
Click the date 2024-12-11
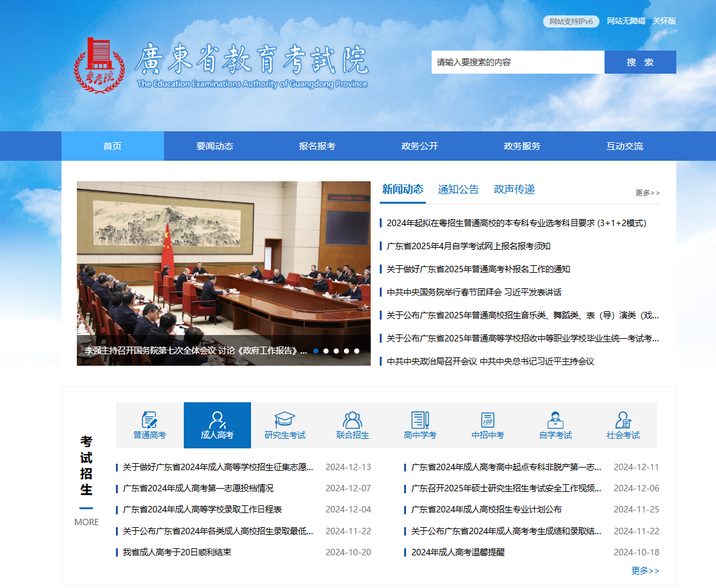(x=637, y=467)
